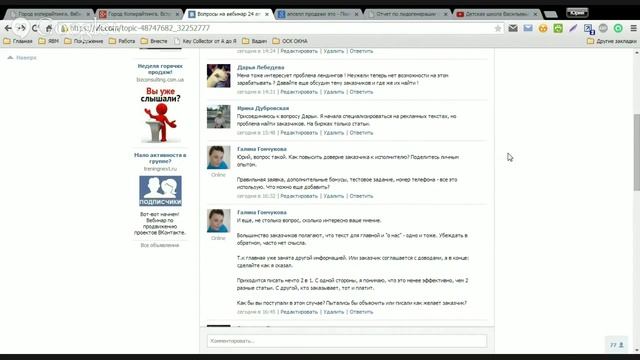Click the Комментировать comment input field
Image resolution: width=640 pixels, height=360 pixels.
click(347, 341)
